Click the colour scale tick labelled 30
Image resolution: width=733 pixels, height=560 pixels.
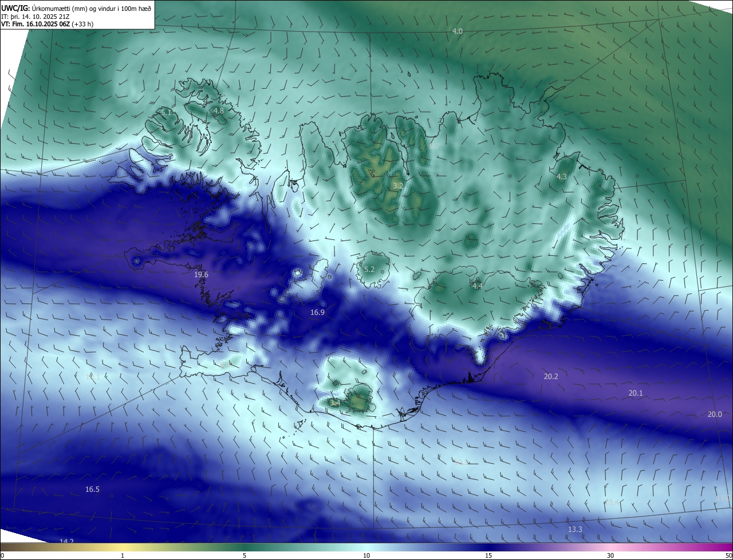tap(610, 555)
